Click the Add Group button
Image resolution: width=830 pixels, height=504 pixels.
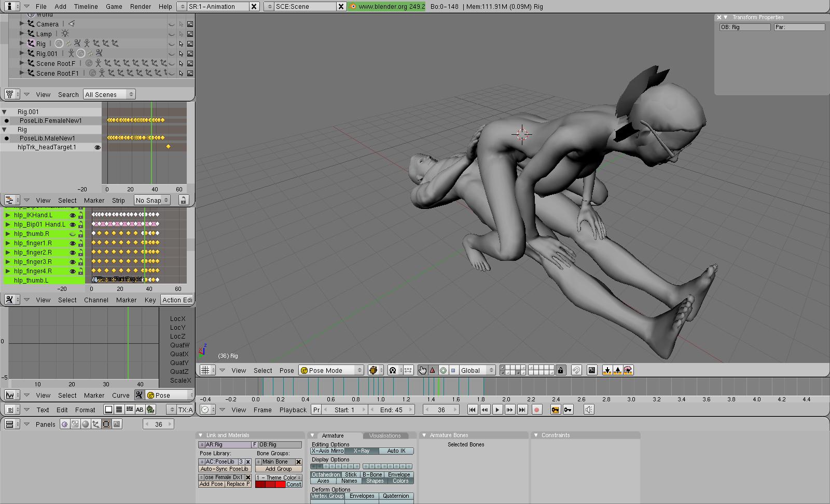(x=279, y=469)
